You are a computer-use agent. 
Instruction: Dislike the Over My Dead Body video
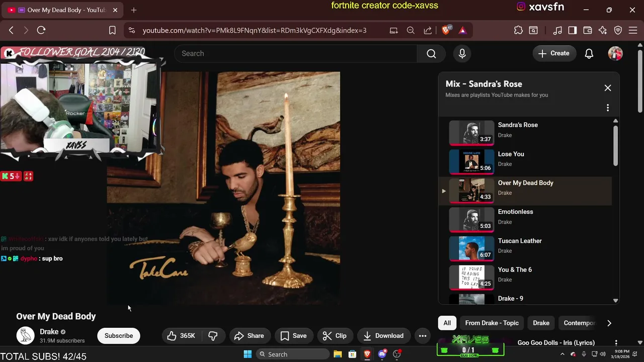pos(213,336)
